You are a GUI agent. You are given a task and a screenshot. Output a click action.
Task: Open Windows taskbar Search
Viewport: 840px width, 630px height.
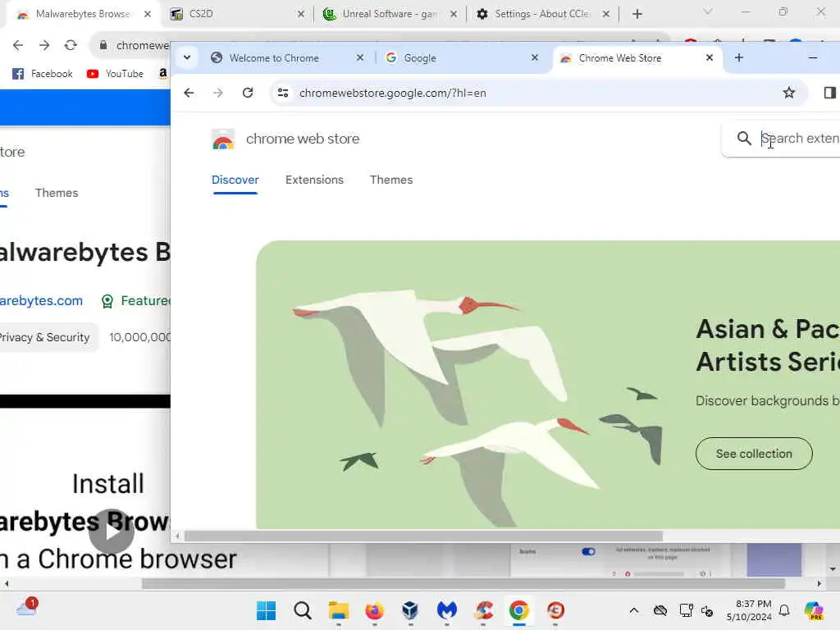[x=302, y=610]
